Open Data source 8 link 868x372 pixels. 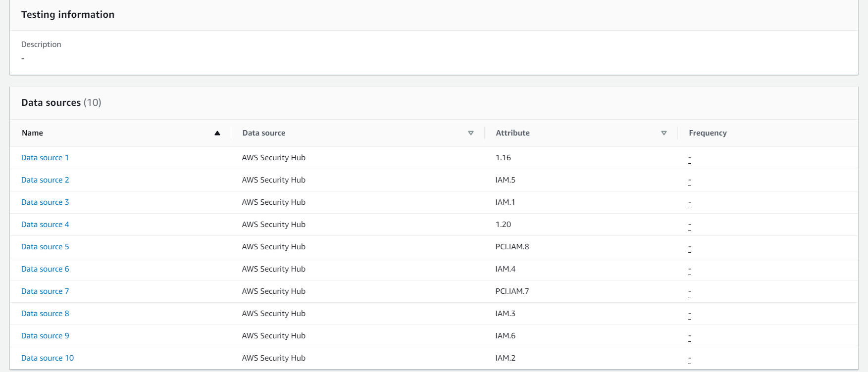coord(45,314)
